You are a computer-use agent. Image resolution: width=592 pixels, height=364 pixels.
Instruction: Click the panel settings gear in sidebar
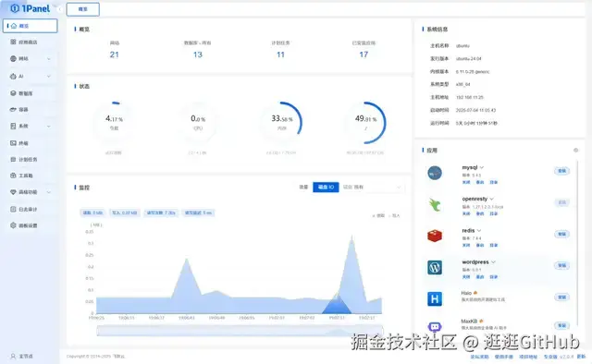tap(13, 225)
